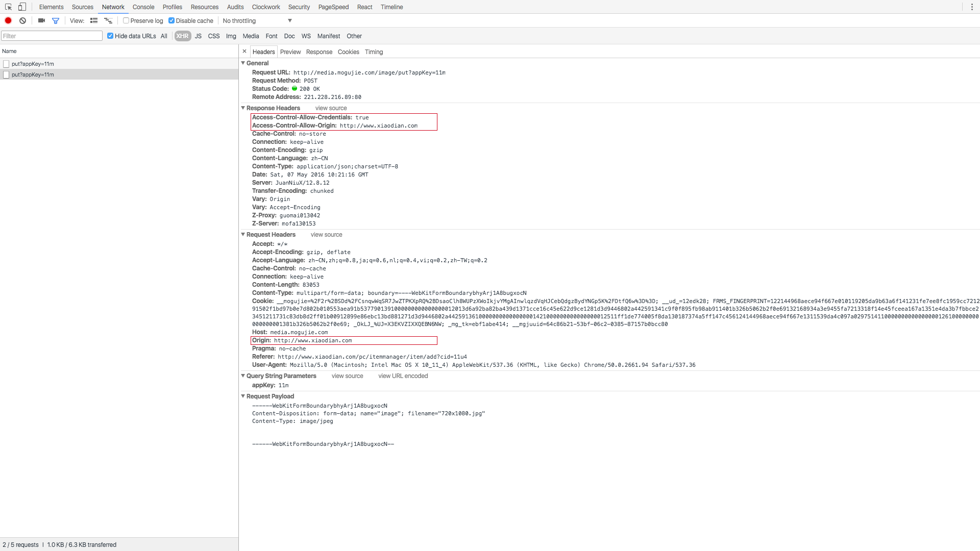Enable the Preserve log checkbox
Image resolution: width=980 pixels, height=551 pixels.
pos(126,21)
